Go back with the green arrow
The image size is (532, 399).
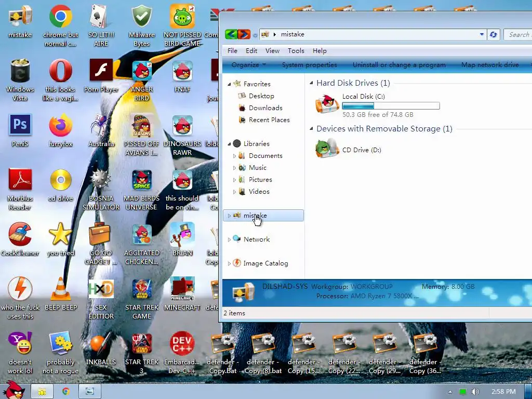pyautogui.click(x=231, y=34)
